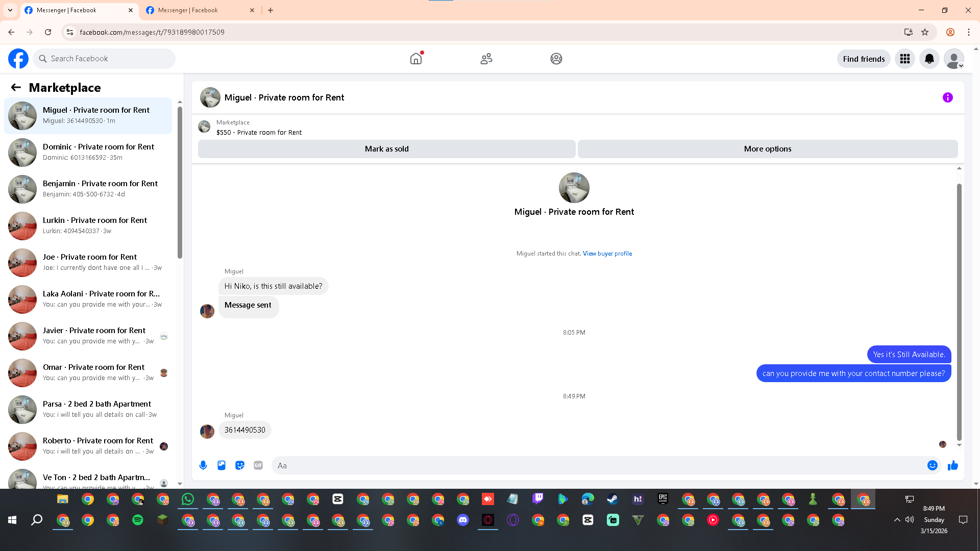This screenshot has width=980, height=551.
Task: Open Javier's Private room conversation
Action: pyautogui.click(x=88, y=336)
